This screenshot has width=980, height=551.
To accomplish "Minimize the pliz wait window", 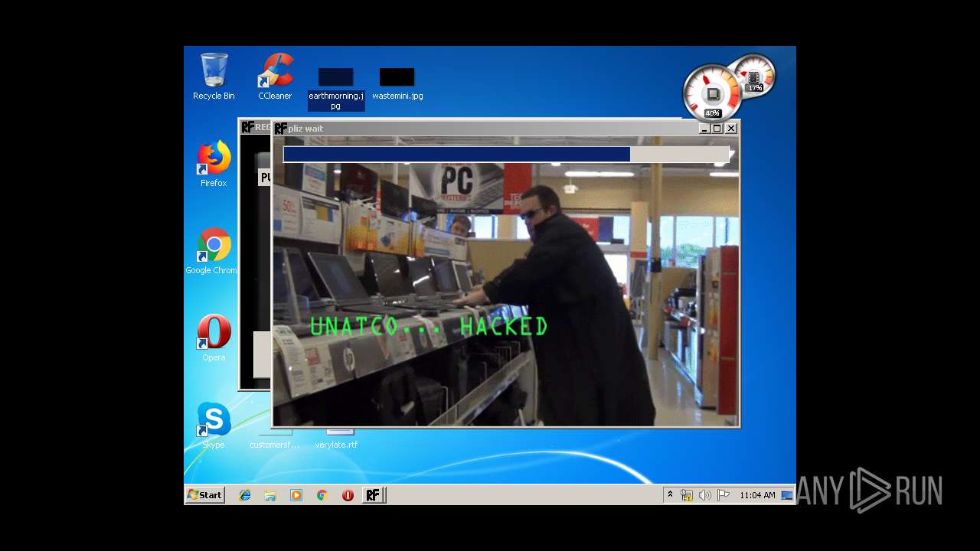I will (704, 129).
